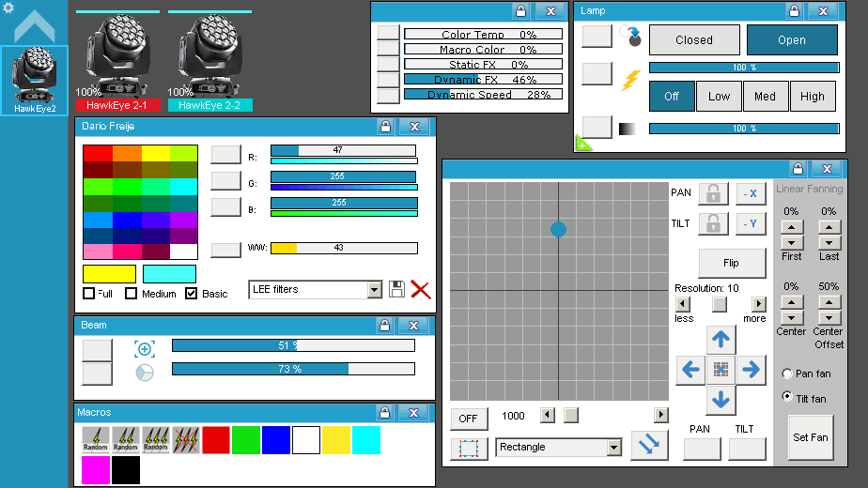Image resolution: width=868 pixels, height=488 pixels.
Task: Lock the Beam panel
Action: point(384,326)
